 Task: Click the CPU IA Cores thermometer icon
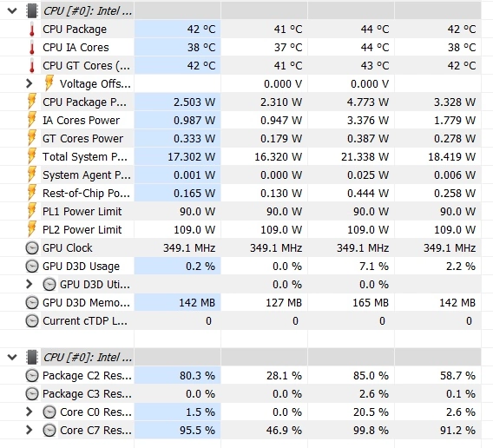click(x=32, y=48)
